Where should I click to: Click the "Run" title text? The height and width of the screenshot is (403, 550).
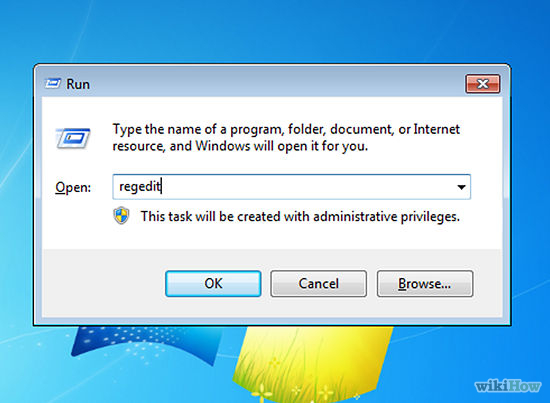(x=78, y=84)
